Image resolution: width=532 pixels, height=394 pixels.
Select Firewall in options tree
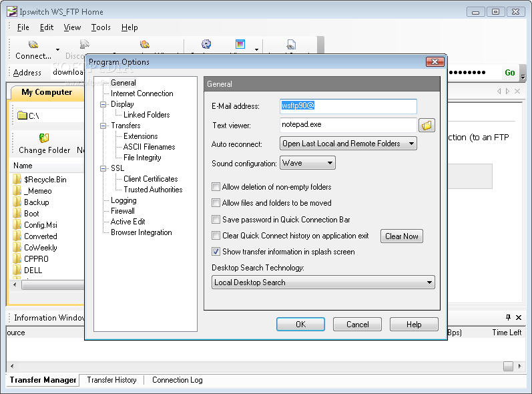pos(122,211)
